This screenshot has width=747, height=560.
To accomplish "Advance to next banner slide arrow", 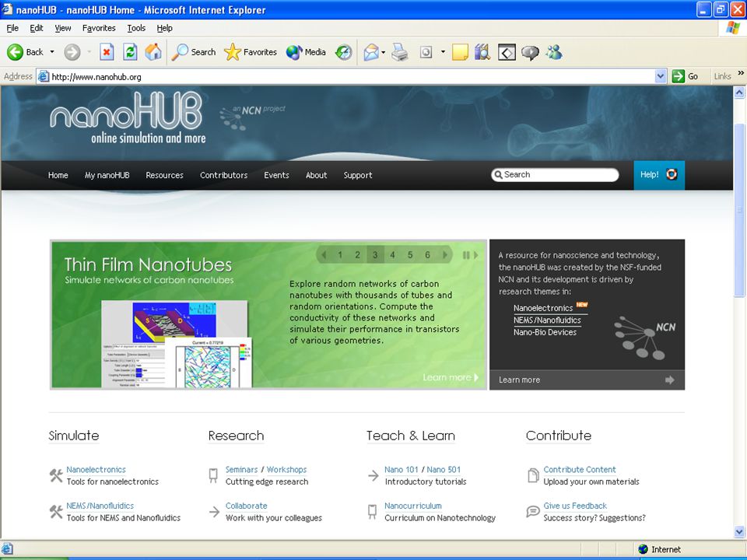I will (x=444, y=255).
